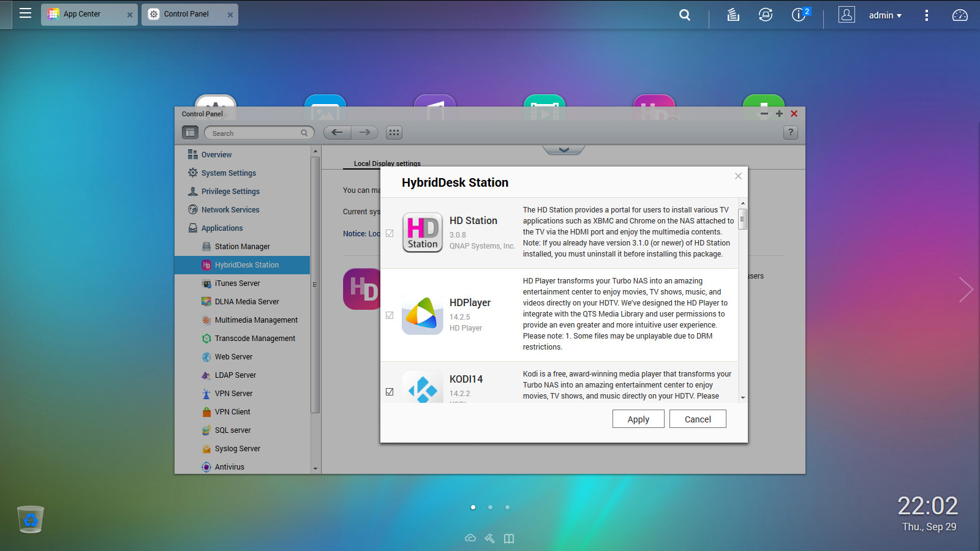Image resolution: width=980 pixels, height=551 pixels.
Task: Close the HybridDesk Station dialog
Action: (738, 176)
